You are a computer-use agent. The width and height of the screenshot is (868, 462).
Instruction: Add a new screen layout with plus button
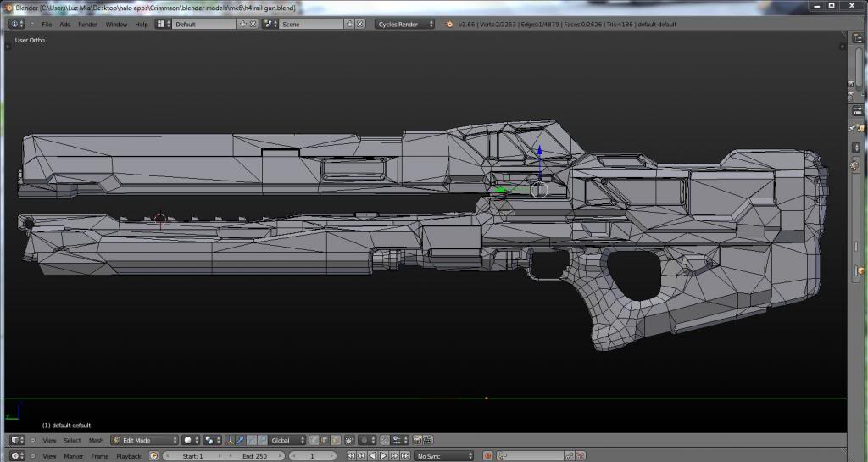[242, 25]
